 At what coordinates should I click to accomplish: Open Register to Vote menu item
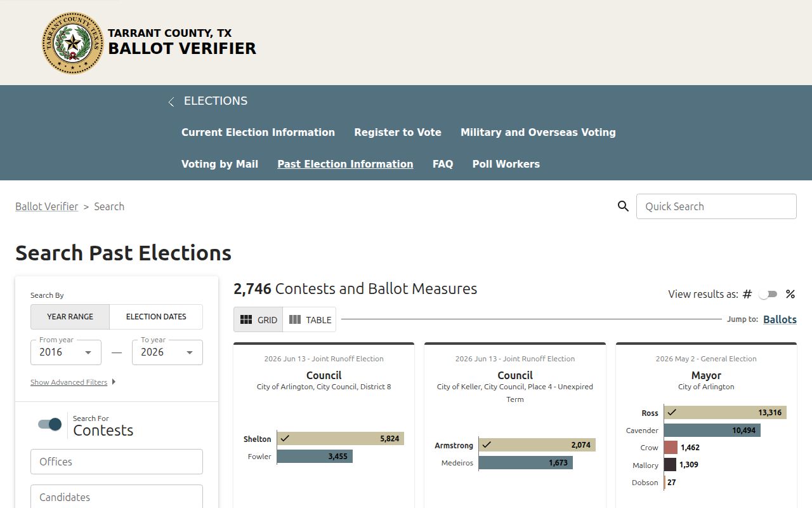click(398, 132)
